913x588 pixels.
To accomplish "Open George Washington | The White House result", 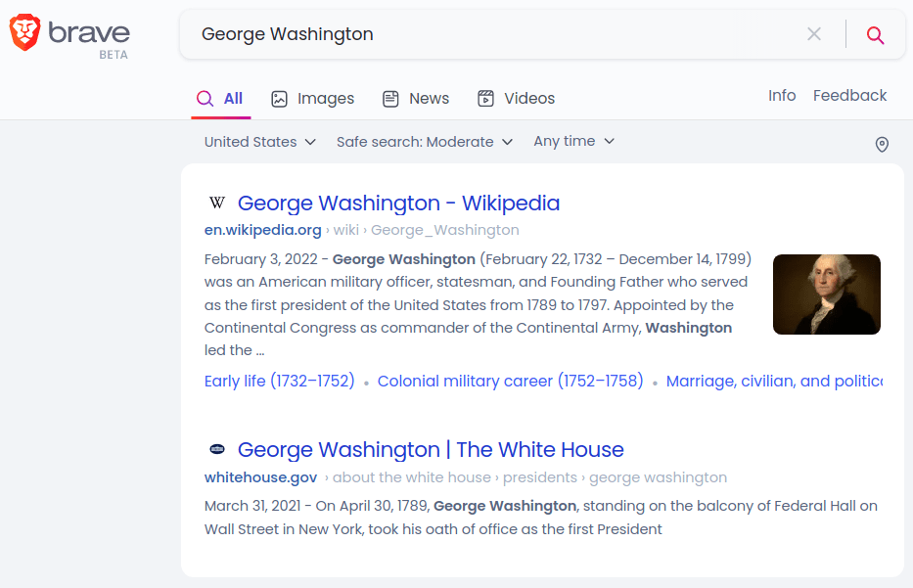I will pyautogui.click(x=431, y=449).
